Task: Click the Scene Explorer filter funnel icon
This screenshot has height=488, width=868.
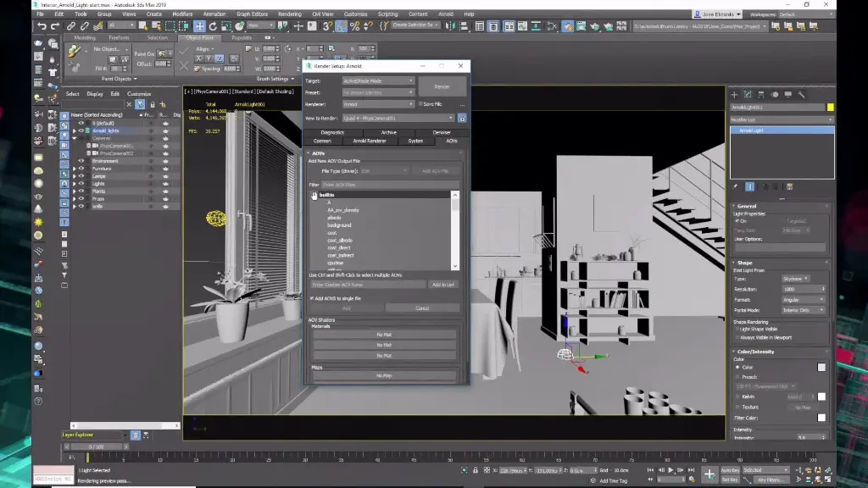Action: click(141, 104)
